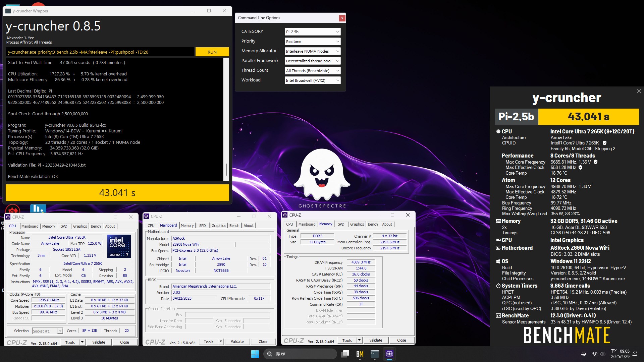Image resolution: width=644 pixels, height=362 pixels.
Task: Select Mainboard tab in right CPU-Z window
Action: [307, 224]
